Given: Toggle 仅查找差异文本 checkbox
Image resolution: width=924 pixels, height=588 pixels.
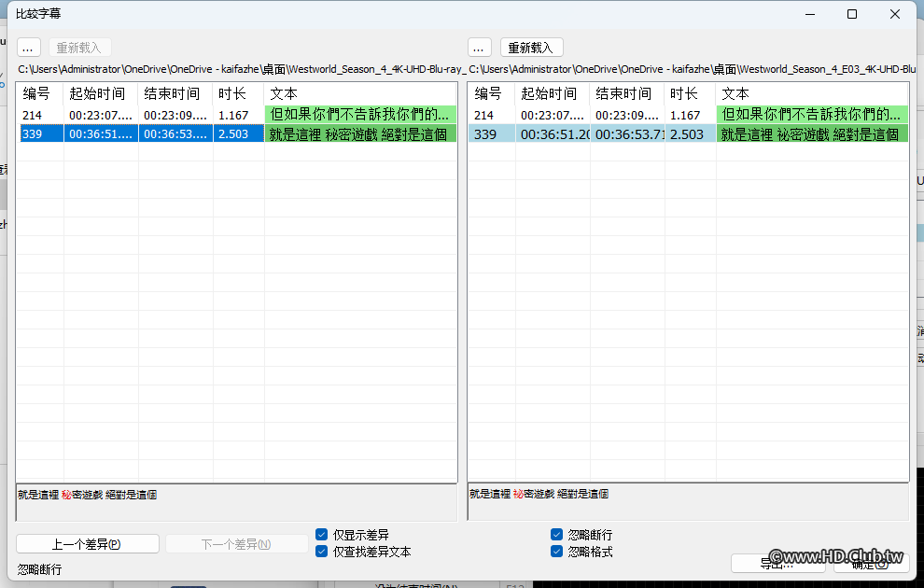Looking at the screenshot, I should click(x=322, y=552).
